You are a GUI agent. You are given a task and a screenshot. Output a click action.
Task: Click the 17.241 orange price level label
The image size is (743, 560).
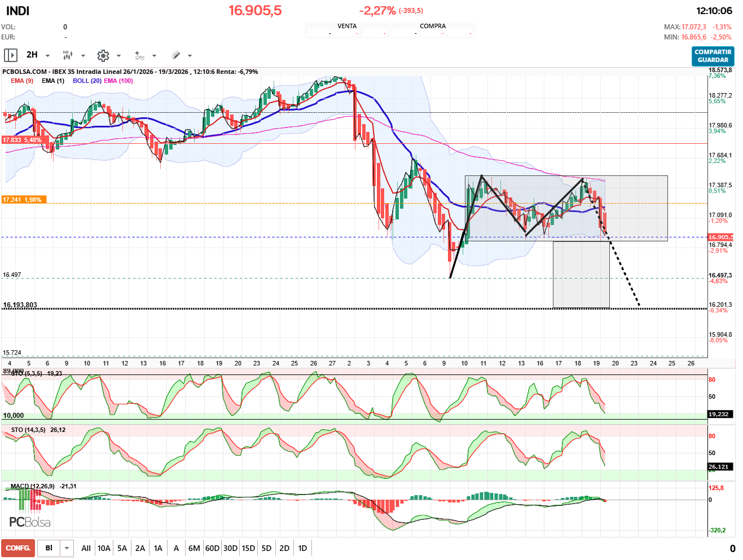click(22, 200)
